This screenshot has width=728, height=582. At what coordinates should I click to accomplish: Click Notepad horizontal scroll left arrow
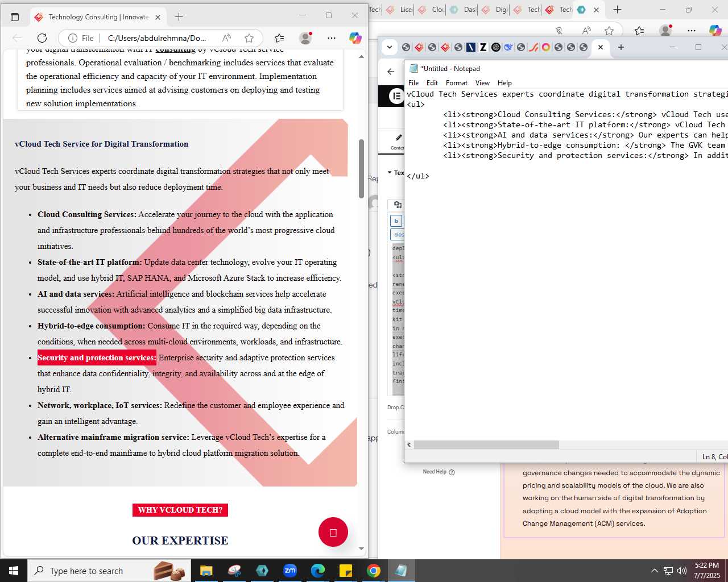point(409,445)
